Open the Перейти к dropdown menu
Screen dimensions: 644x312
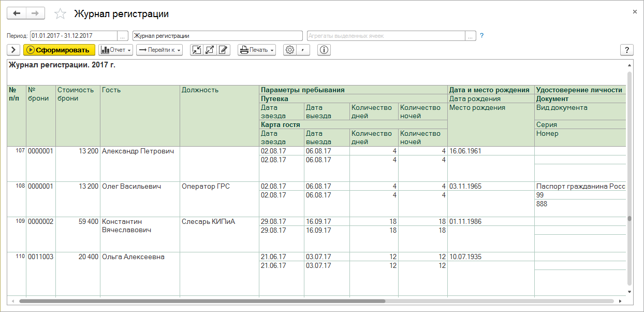click(x=159, y=50)
